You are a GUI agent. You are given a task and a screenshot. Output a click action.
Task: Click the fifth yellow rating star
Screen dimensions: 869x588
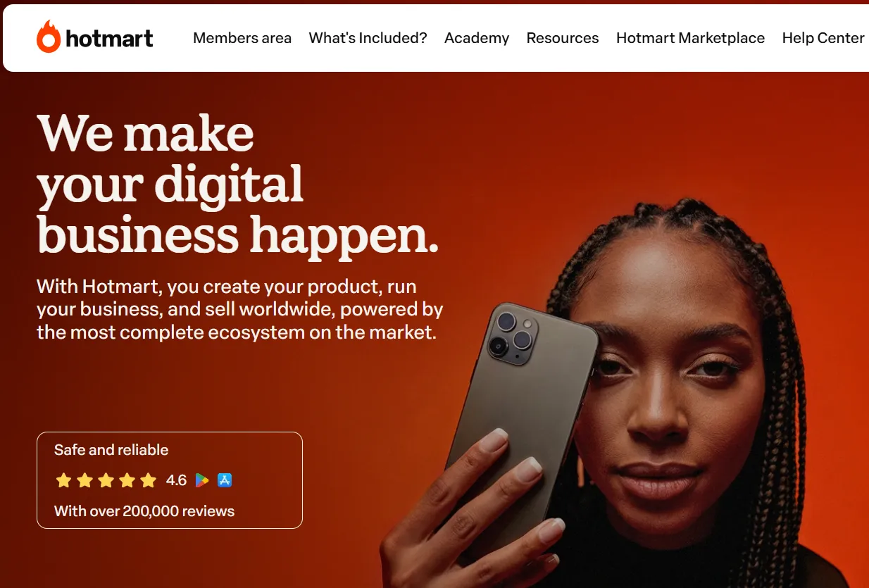point(148,480)
